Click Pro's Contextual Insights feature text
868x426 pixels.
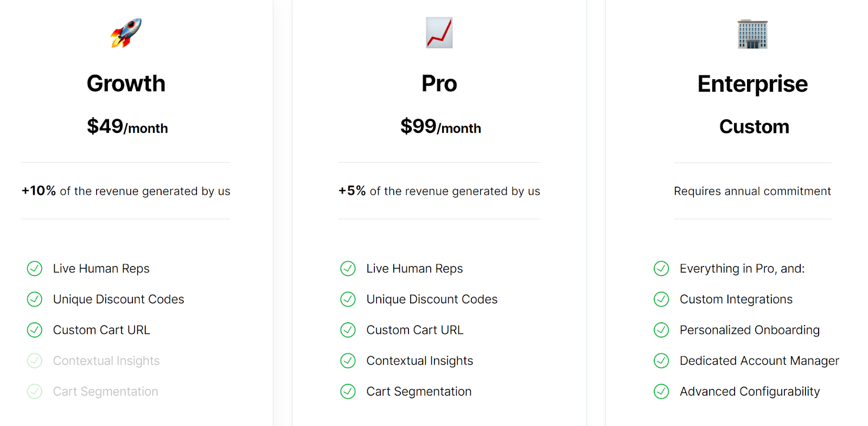pos(420,361)
